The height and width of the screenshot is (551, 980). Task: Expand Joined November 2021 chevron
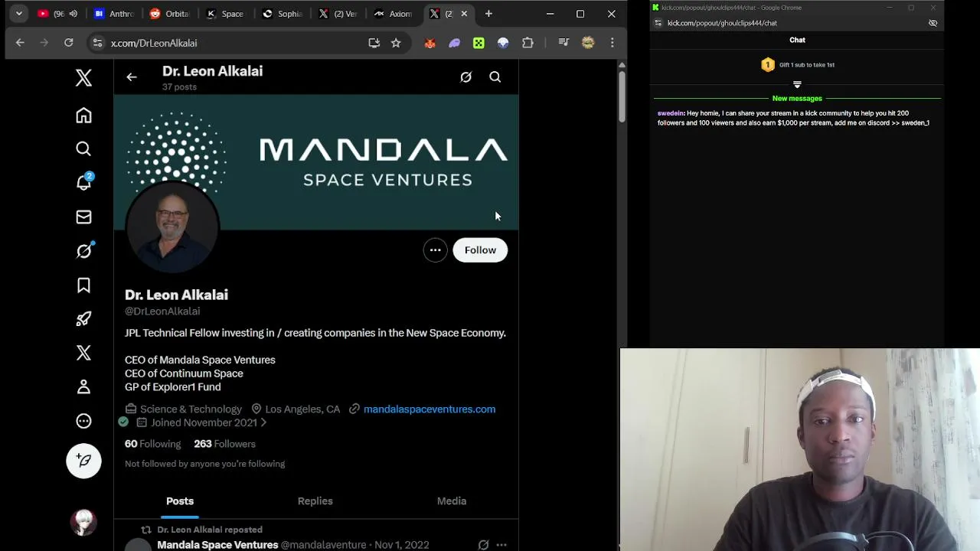coord(263,422)
